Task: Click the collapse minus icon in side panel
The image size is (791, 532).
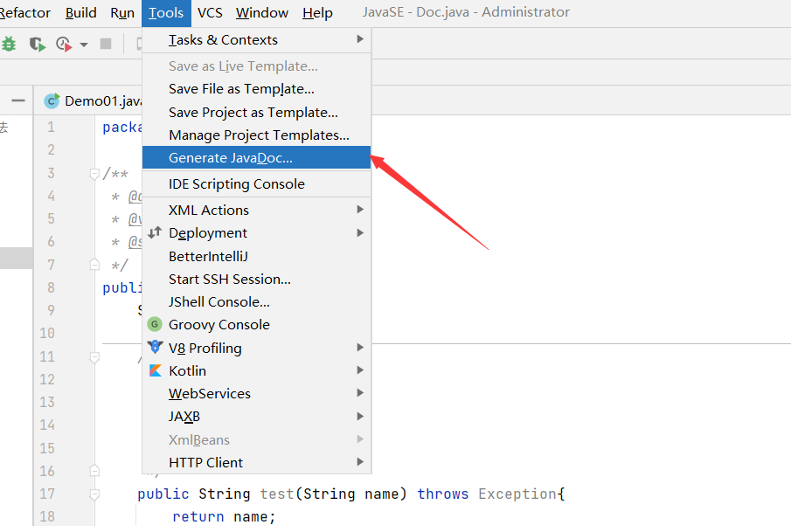Action: [18, 100]
